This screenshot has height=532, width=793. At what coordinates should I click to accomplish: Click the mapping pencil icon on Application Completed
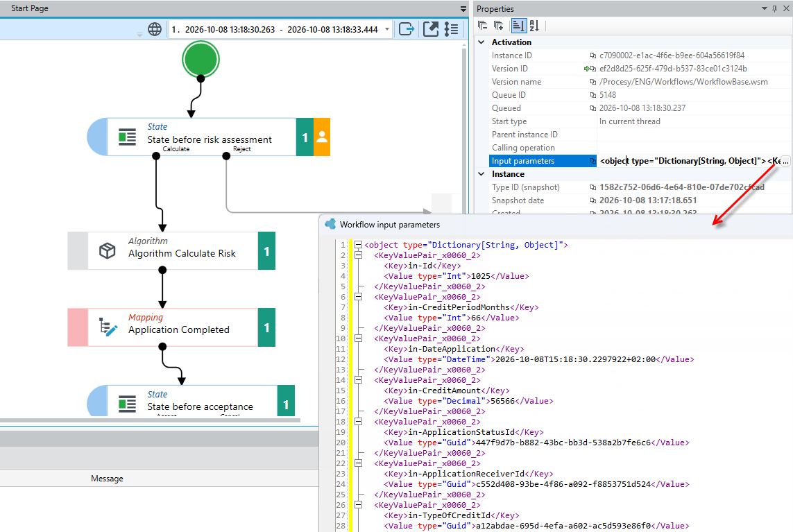click(x=108, y=327)
